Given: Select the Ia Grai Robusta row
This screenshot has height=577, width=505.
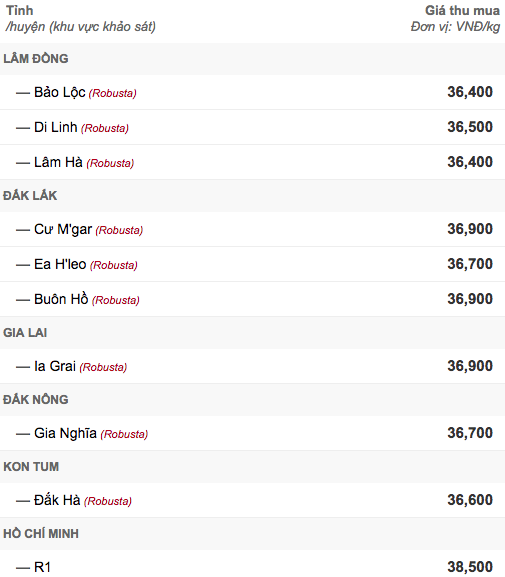Looking at the screenshot, I should coord(252,366).
